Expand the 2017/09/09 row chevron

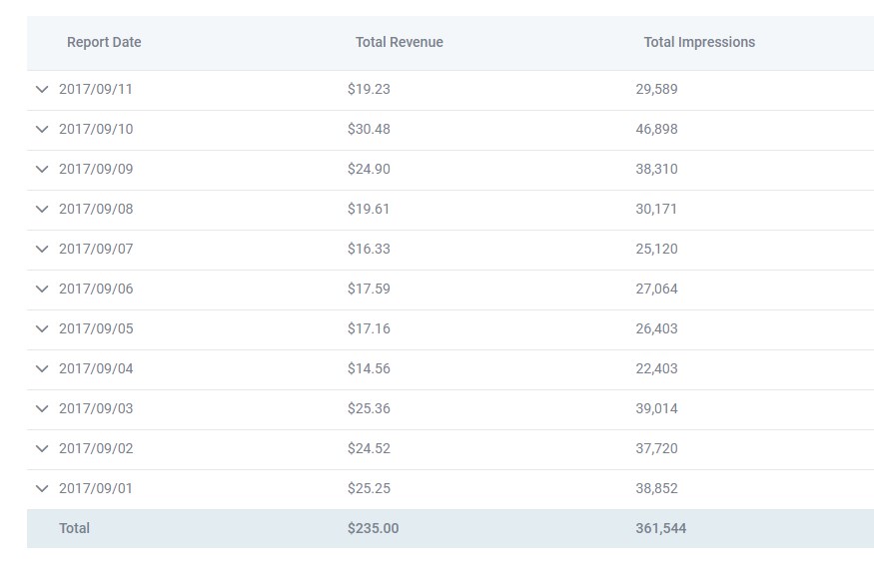[42, 169]
